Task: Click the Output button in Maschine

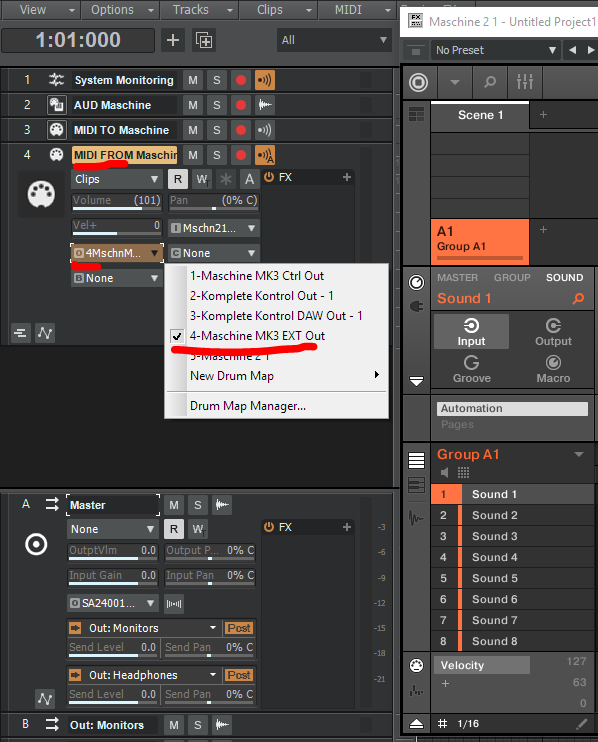Action: click(x=553, y=332)
